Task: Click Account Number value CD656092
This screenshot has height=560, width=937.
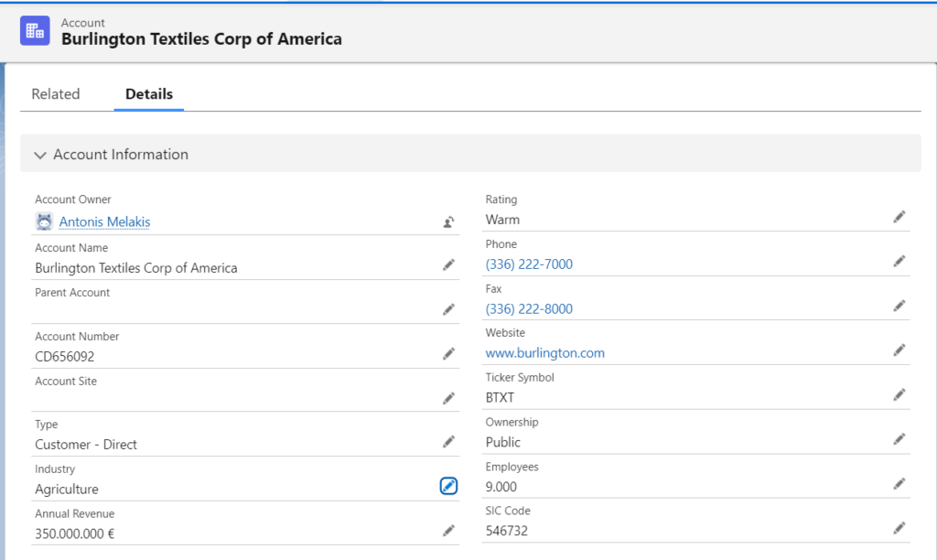Action: click(65, 357)
